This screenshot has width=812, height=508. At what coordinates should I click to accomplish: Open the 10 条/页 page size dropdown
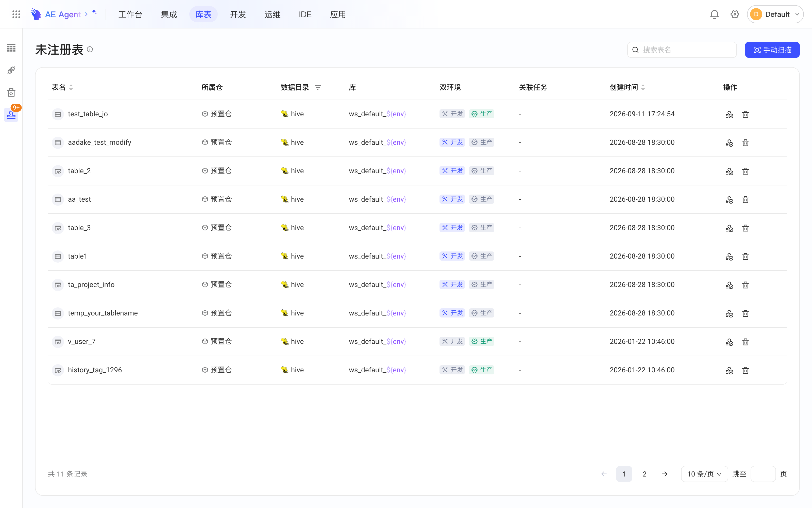click(x=704, y=474)
